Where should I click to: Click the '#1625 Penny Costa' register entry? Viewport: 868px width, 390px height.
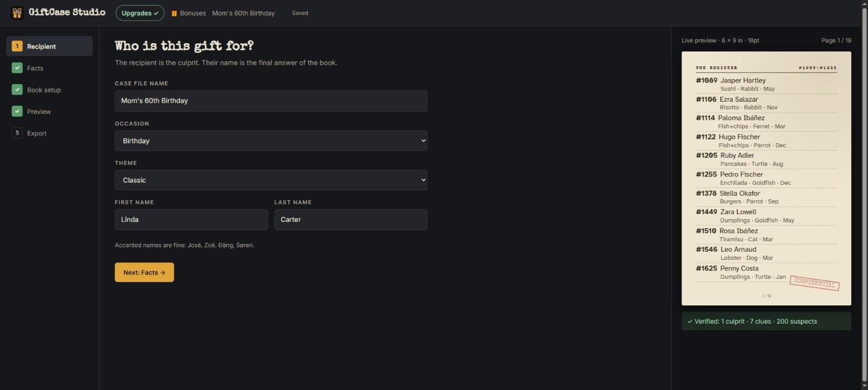pyautogui.click(x=766, y=272)
